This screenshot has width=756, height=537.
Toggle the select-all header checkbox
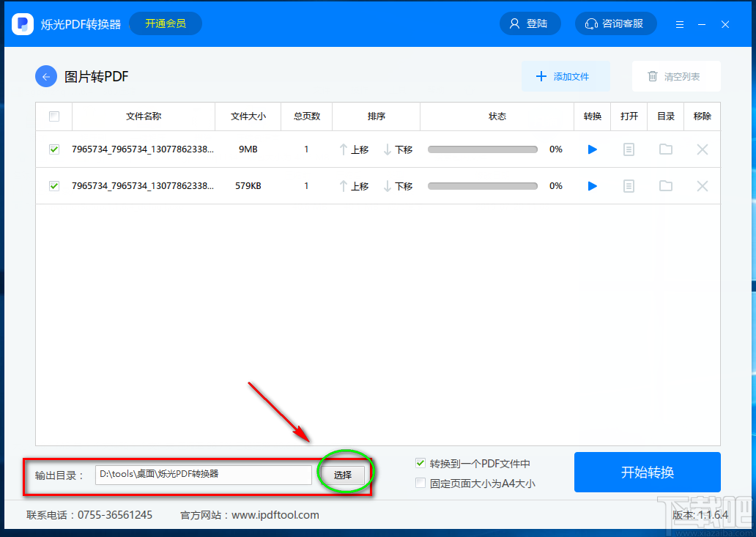(54, 116)
